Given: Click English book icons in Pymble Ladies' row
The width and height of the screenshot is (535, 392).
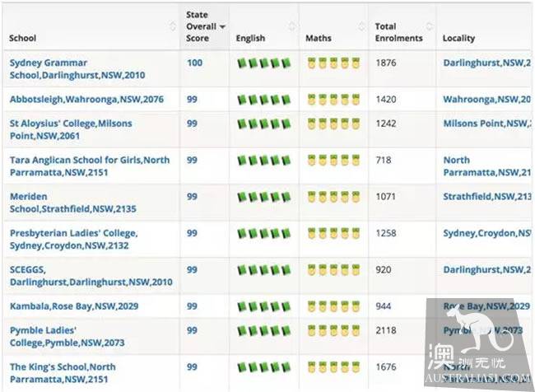Looking at the screenshot, I should [263, 331].
